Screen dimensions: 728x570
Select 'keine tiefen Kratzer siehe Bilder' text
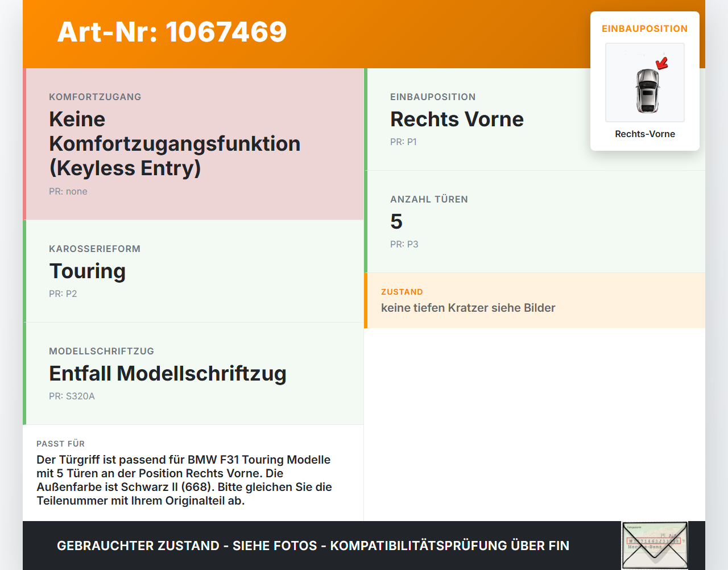pos(468,308)
